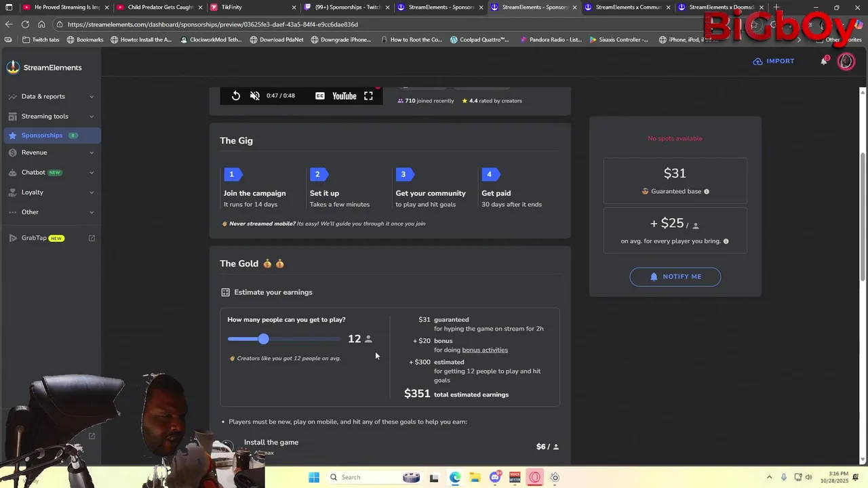Click info icon next to Guaranteed base

pos(706,192)
